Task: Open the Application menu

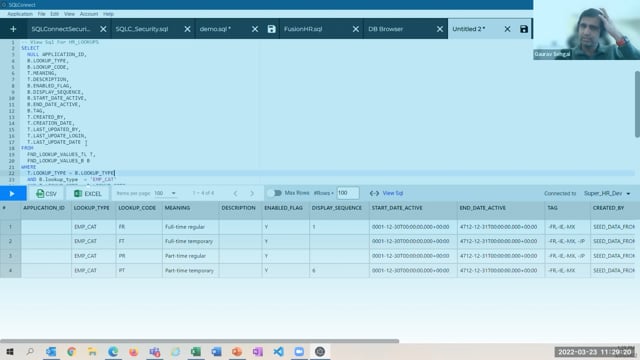Action: (20, 14)
